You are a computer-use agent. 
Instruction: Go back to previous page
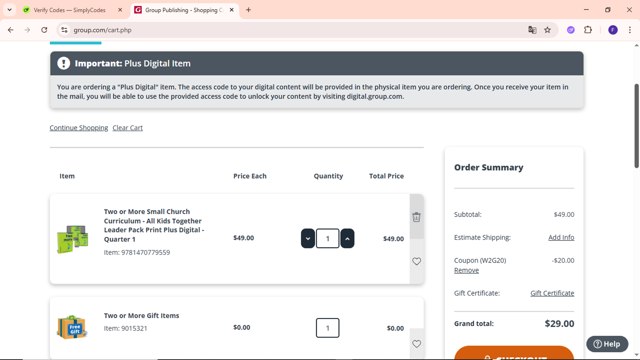pos(11,30)
